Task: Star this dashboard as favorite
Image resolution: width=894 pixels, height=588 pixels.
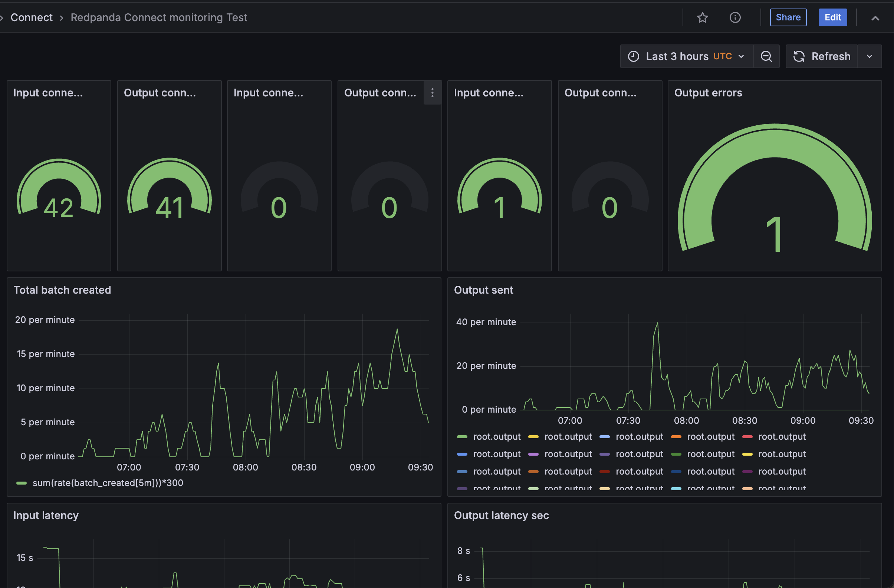Action: tap(702, 18)
